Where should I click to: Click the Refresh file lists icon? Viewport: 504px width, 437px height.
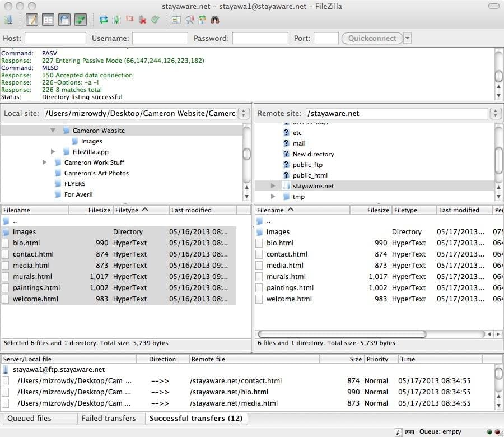pos(104,20)
